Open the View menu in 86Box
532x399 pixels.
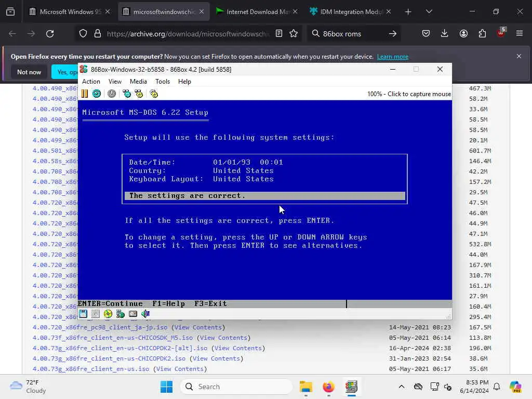(115, 82)
